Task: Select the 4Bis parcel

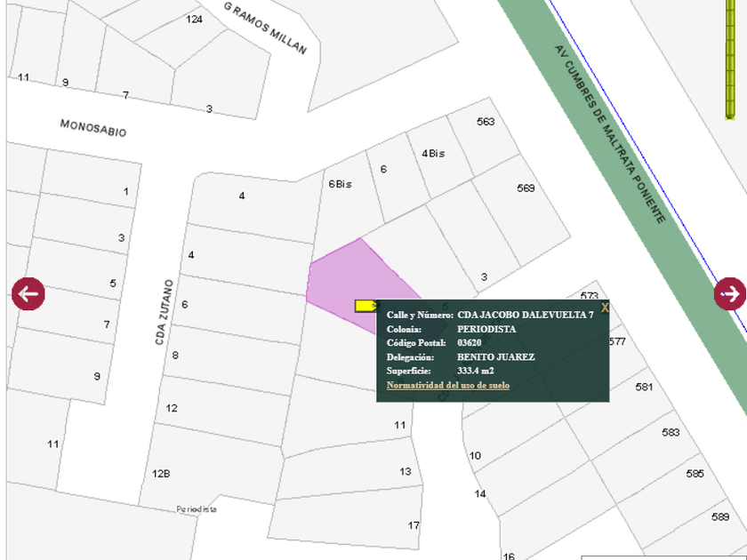Action: click(433, 154)
